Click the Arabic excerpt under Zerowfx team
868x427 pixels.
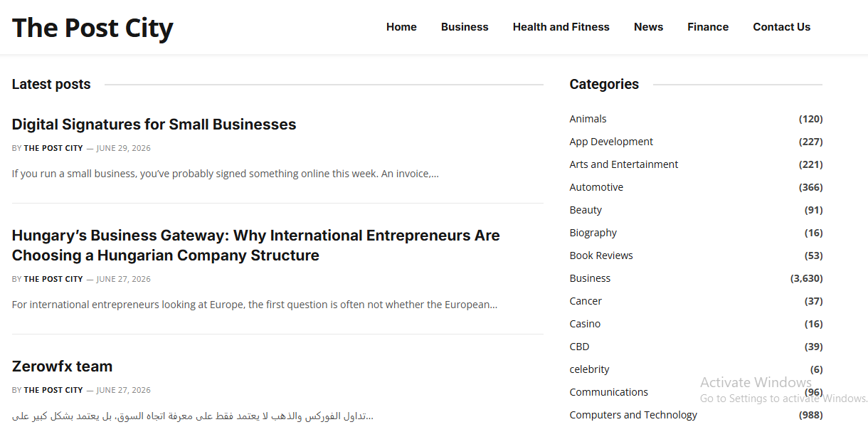pyautogui.click(x=193, y=416)
